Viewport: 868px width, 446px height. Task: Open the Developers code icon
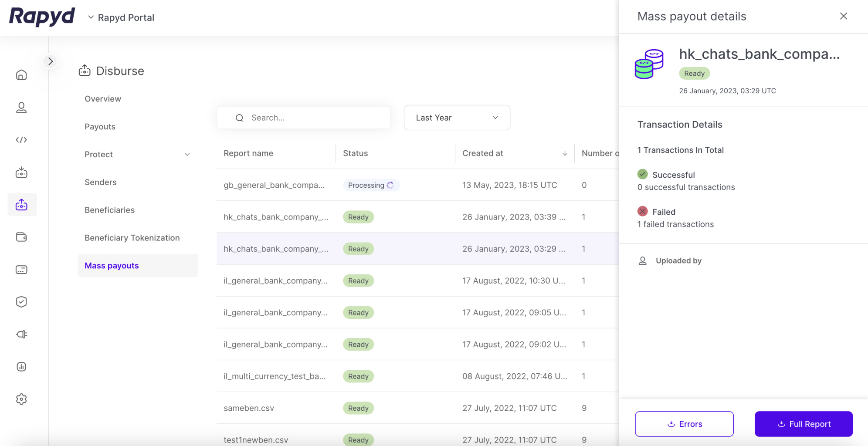21,140
